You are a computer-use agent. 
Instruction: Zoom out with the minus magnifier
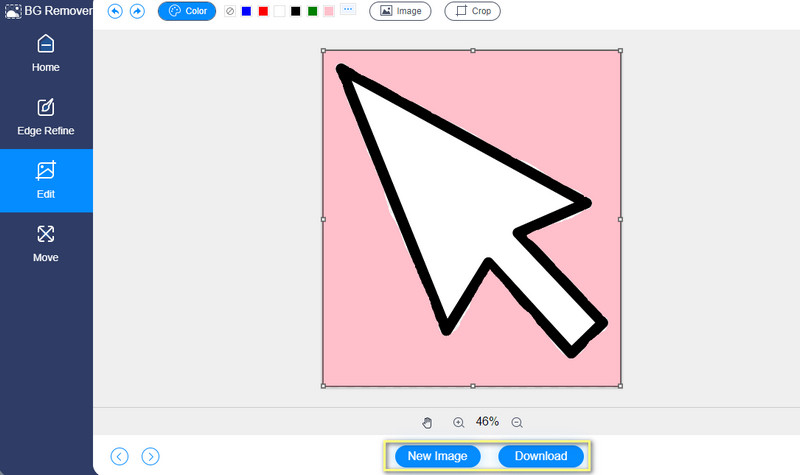pos(517,423)
